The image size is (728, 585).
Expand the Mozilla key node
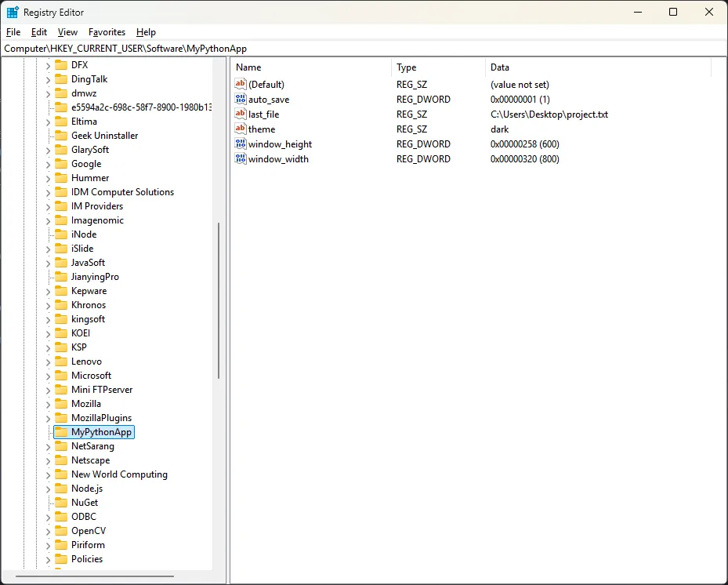point(48,404)
